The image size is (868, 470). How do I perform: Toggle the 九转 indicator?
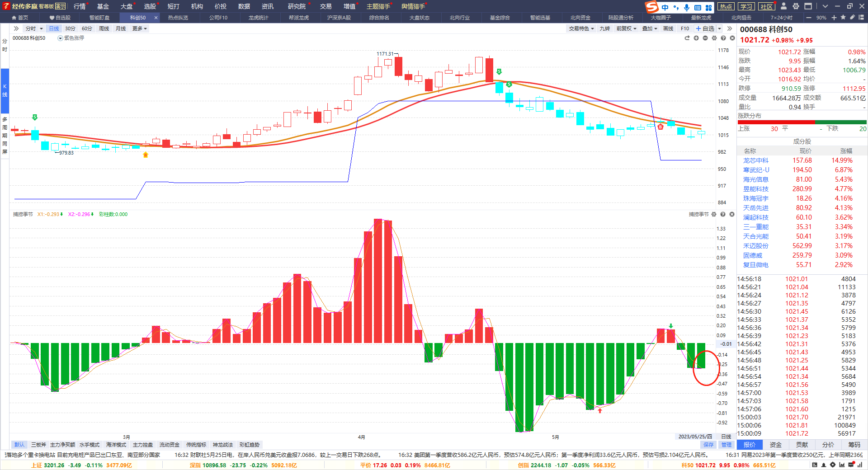605,28
